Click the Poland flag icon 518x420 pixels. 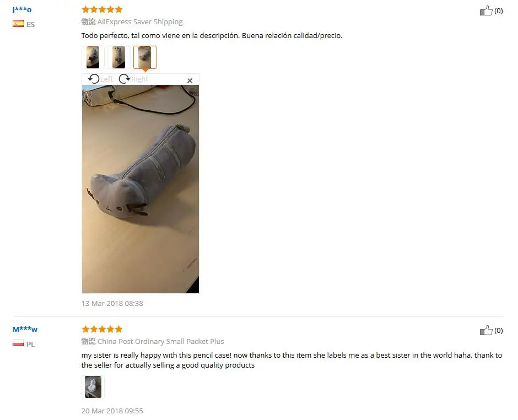click(x=18, y=343)
